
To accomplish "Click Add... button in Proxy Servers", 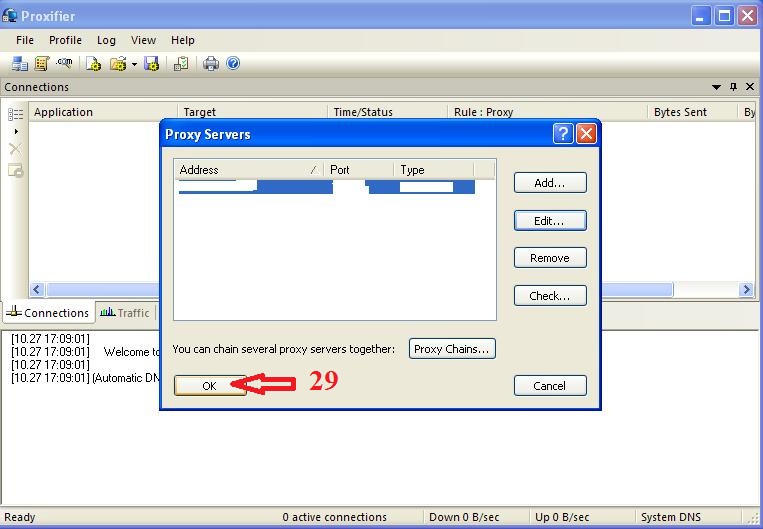I will coord(550,183).
